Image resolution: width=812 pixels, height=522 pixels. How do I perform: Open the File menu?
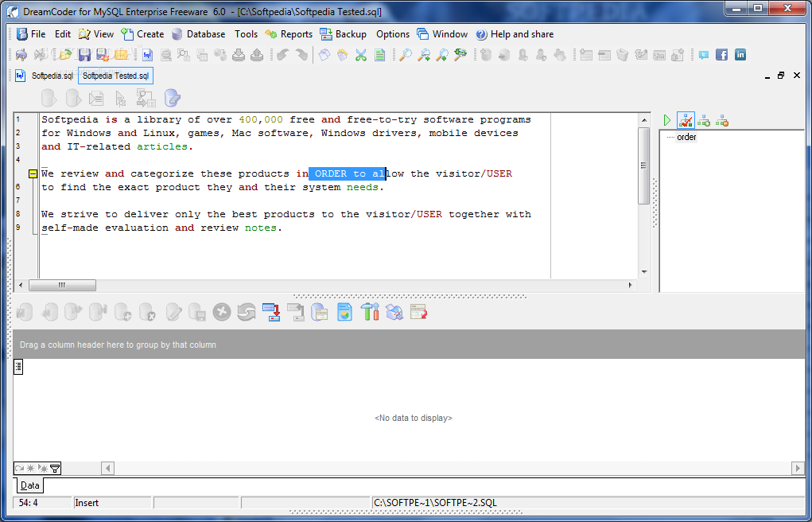pyautogui.click(x=31, y=34)
